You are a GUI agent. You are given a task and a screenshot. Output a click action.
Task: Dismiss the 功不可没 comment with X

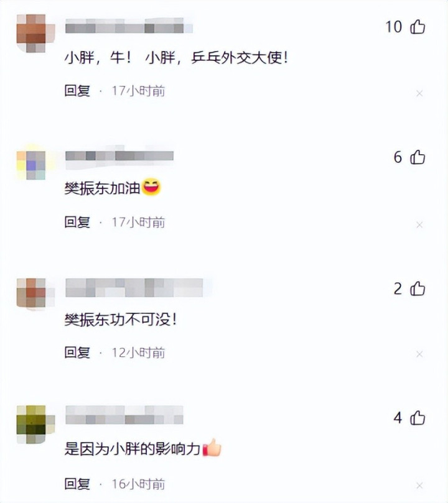[419, 354]
